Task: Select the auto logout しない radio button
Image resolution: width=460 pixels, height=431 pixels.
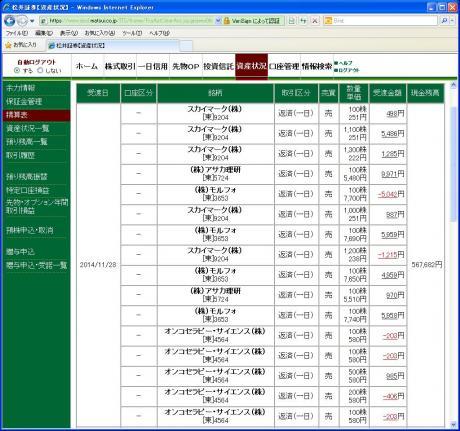Action: [40, 70]
